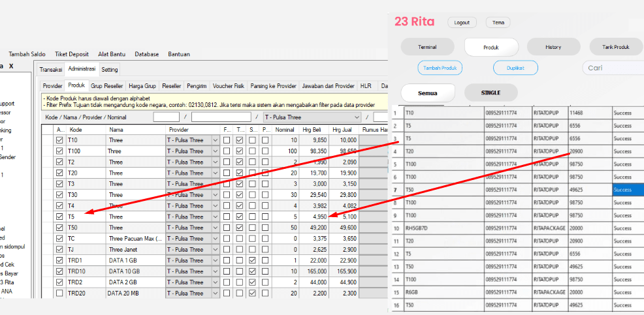
Task: Open the Provider dropdown for the T50 row
Action: click(216, 228)
